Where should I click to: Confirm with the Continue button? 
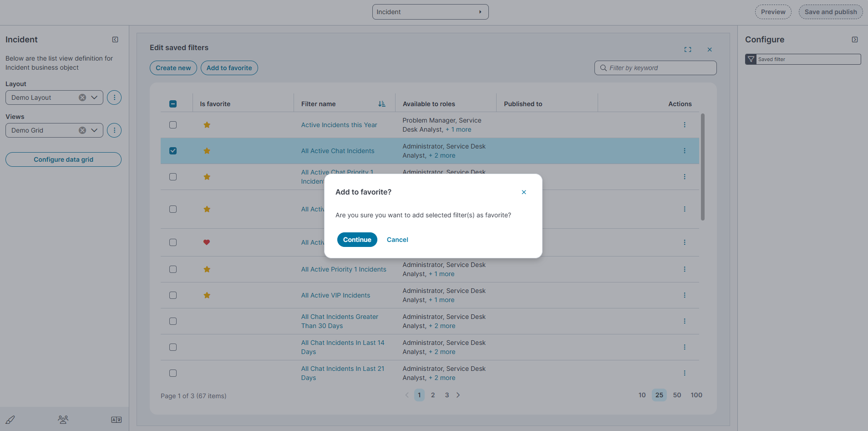(x=357, y=240)
